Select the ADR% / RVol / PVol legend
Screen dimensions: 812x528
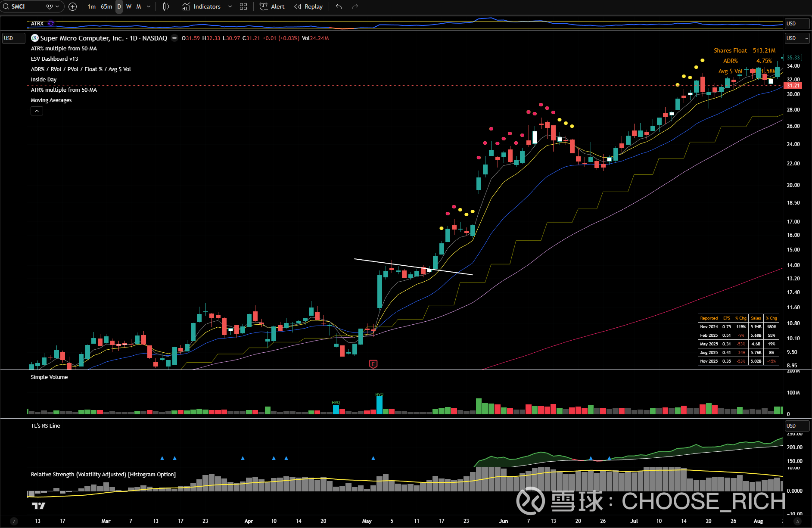81,69
